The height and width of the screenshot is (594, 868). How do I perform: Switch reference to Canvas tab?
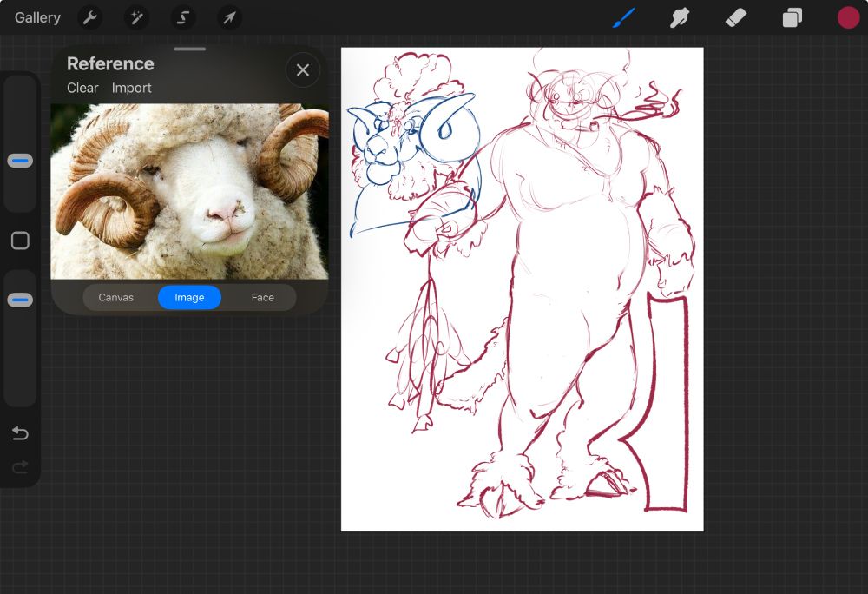click(x=115, y=297)
